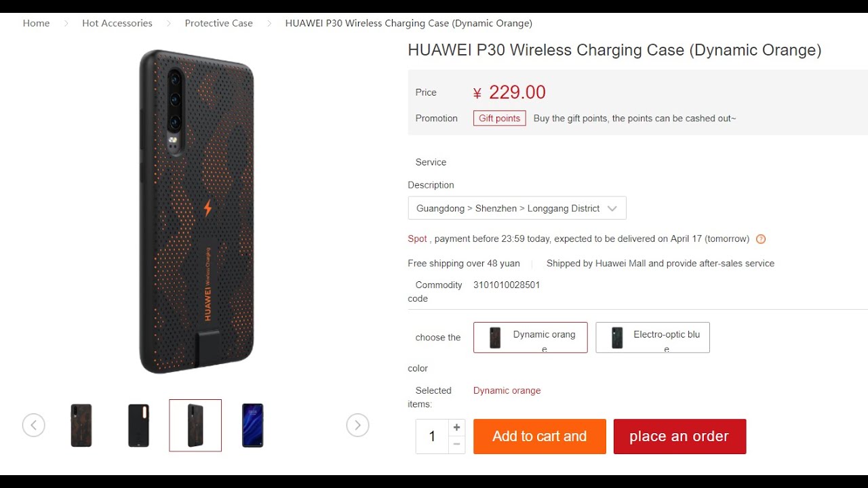Click the place an order button
Image resolution: width=868 pixels, height=488 pixels.
[679, 436]
